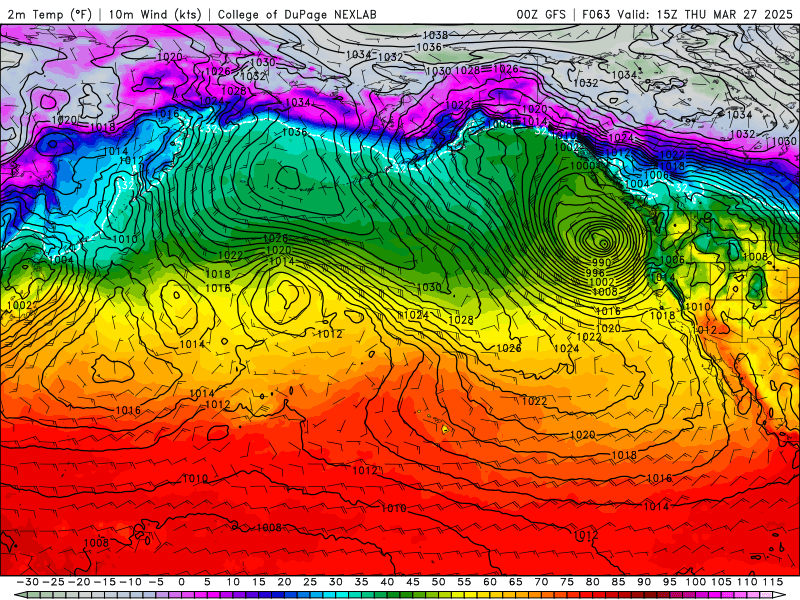Select the 85 temperature scale label
The height and width of the screenshot is (600, 800).
point(618,582)
